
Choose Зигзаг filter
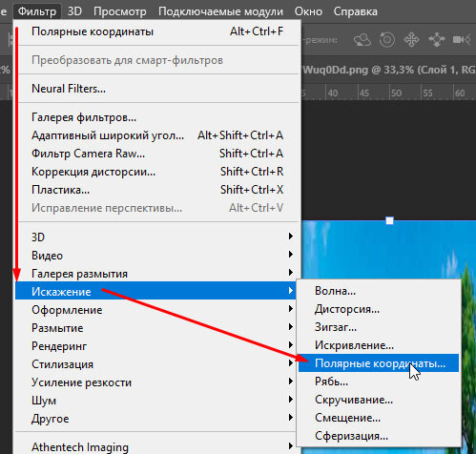(x=379, y=327)
